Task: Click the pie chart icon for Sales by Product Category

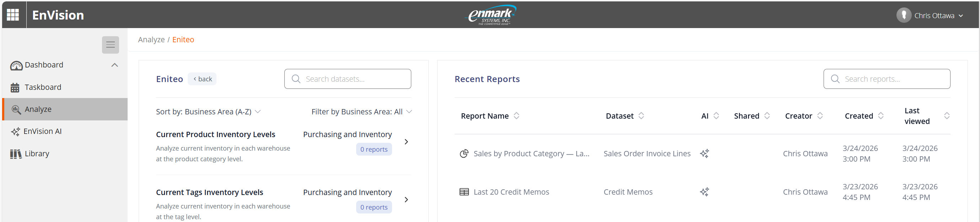Action: point(464,153)
